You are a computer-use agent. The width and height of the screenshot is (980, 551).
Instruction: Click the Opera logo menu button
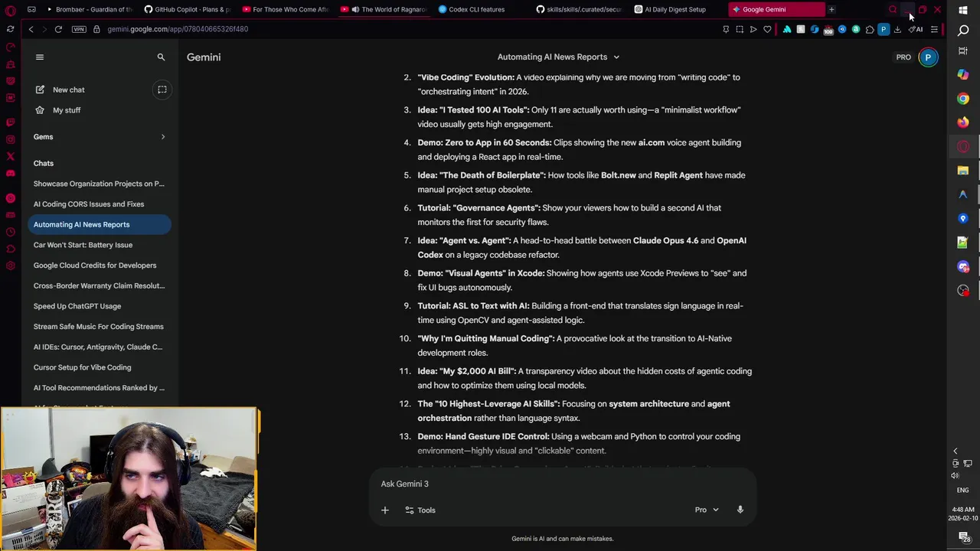(x=10, y=10)
